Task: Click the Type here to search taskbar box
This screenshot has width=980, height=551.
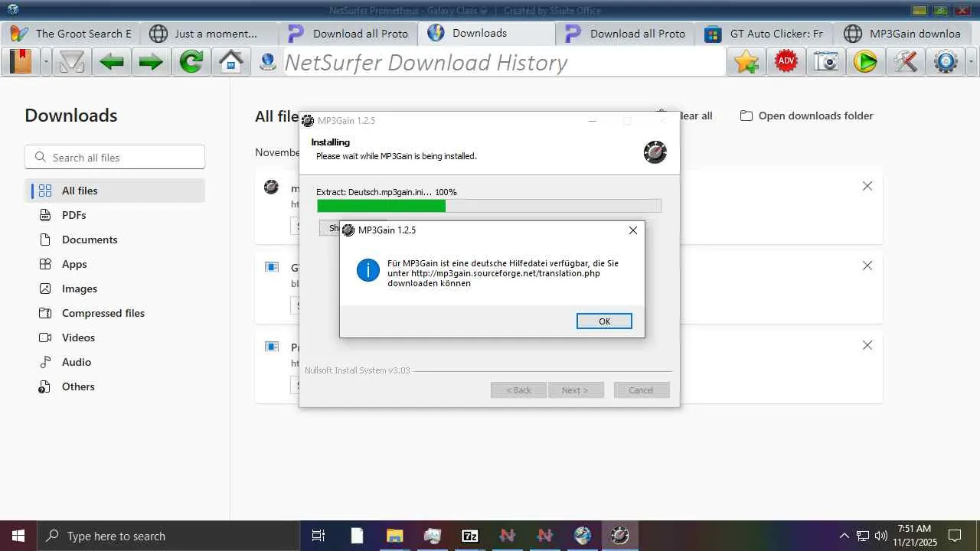Action: tap(168, 536)
